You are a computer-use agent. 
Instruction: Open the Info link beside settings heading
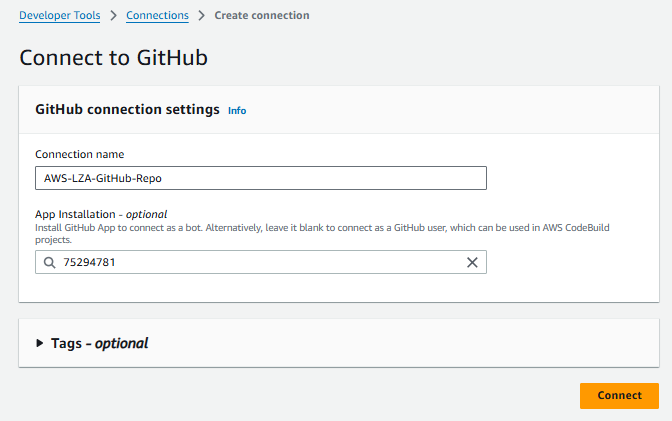(x=237, y=111)
